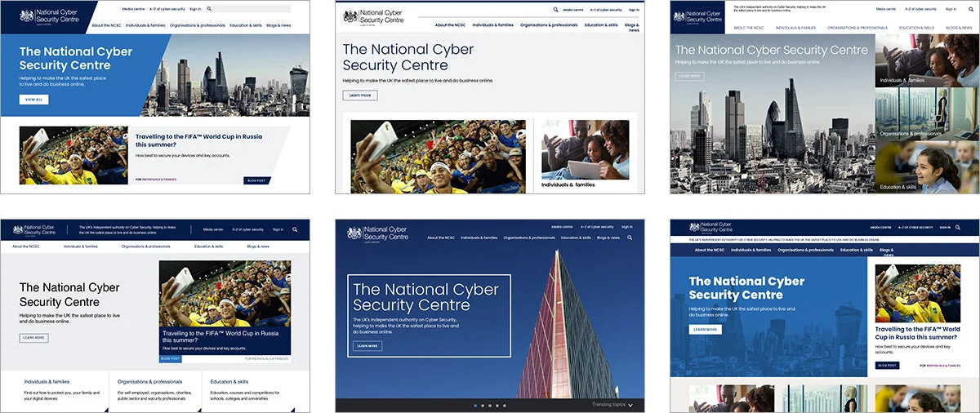
Task: Click Sign in link in the bottom-left mockup
Action: (278, 229)
